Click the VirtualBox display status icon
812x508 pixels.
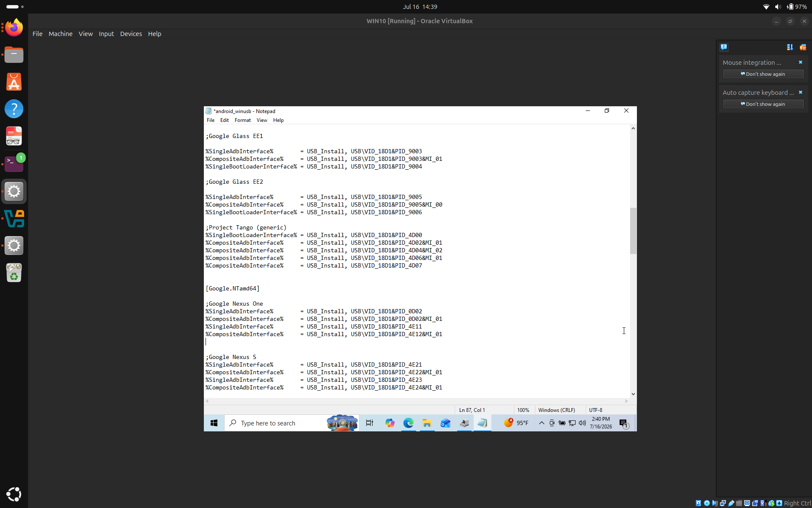pyautogui.click(x=747, y=503)
